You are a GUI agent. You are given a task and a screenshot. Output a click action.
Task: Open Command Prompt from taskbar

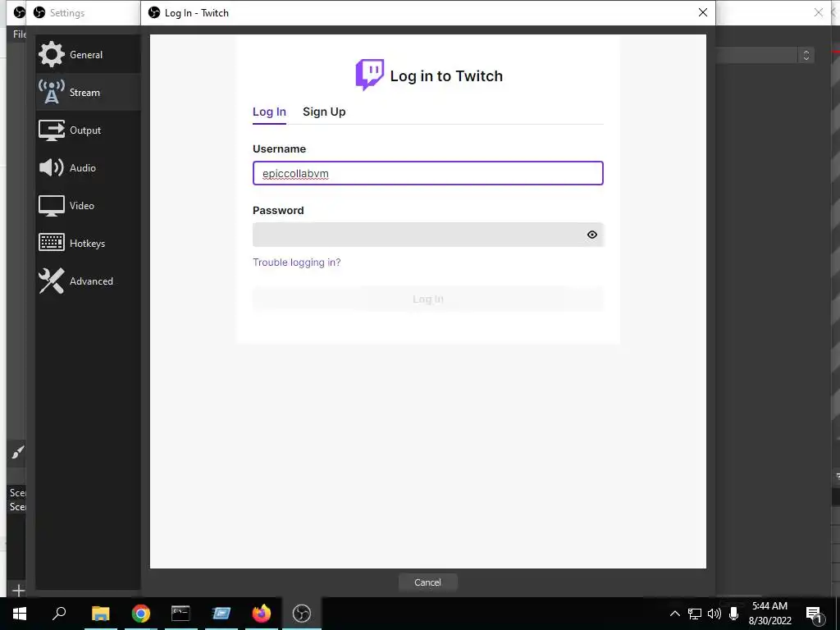(x=180, y=614)
